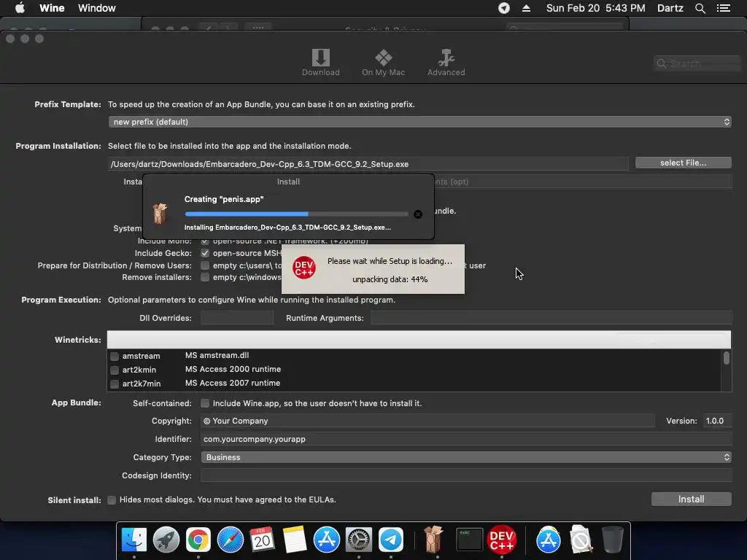Select MS amstream.dll text
Viewport: 747px width, 560px height.
(217, 355)
